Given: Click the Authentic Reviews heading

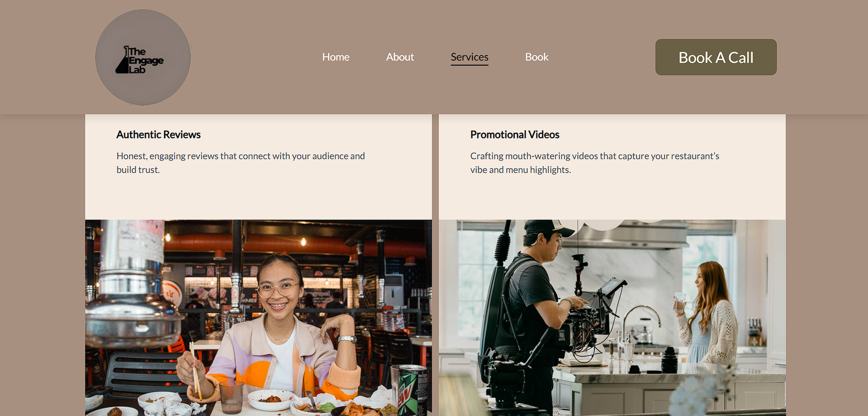Looking at the screenshot, I should click(x=158, y=135).
